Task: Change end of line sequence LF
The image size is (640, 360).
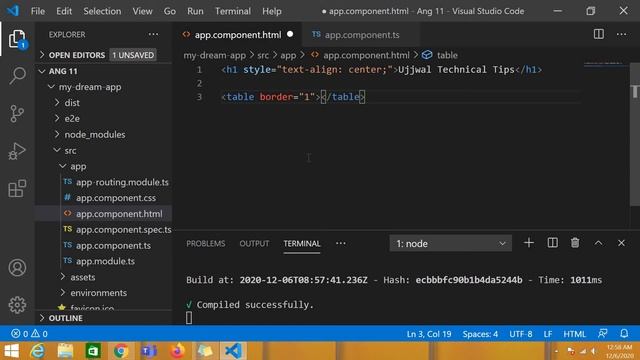Action: [548, 334]
